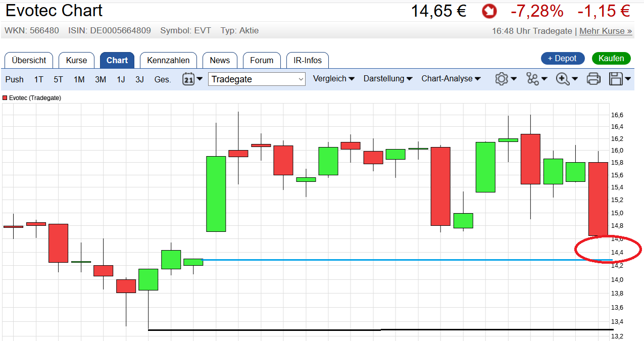Select the Push timeframe

click(15, 79)
